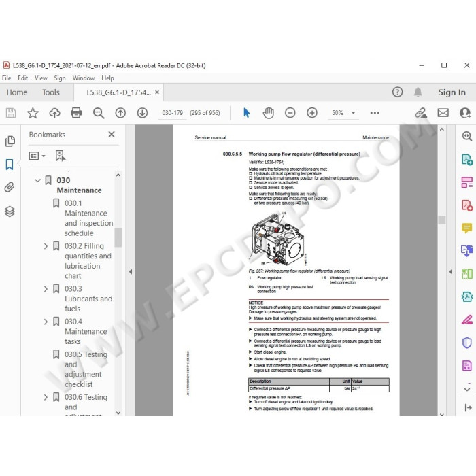Viewport: 476px width, 476px height.
Task: Zoom out with the minus icon
Action: (290, 113)
